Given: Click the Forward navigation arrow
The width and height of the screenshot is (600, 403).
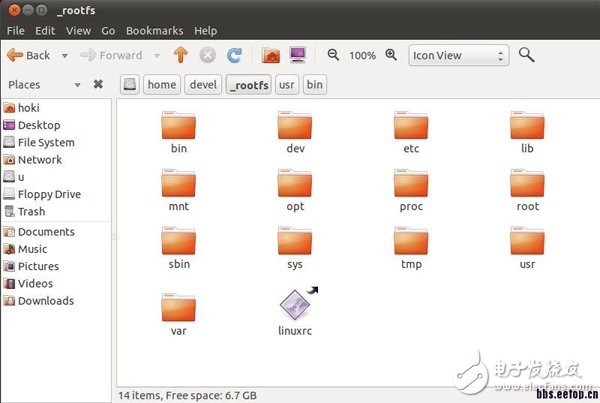Looking at the screenshot, I should click(x=111, y=55).
